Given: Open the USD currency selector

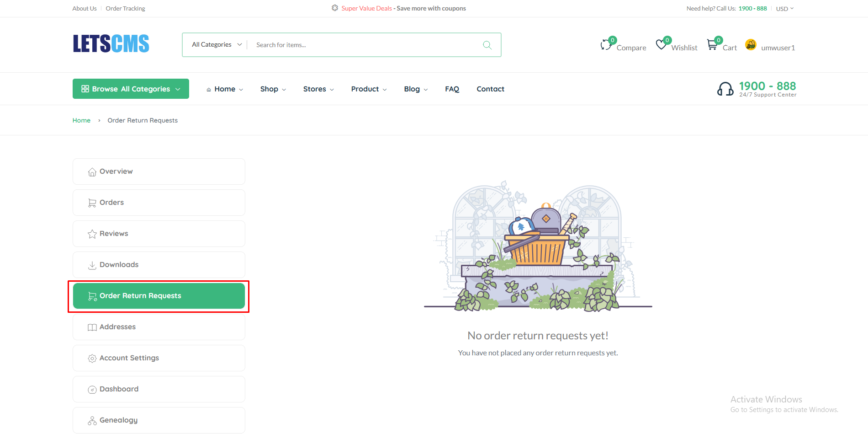Looking at the screenshot, I should 784,9.
